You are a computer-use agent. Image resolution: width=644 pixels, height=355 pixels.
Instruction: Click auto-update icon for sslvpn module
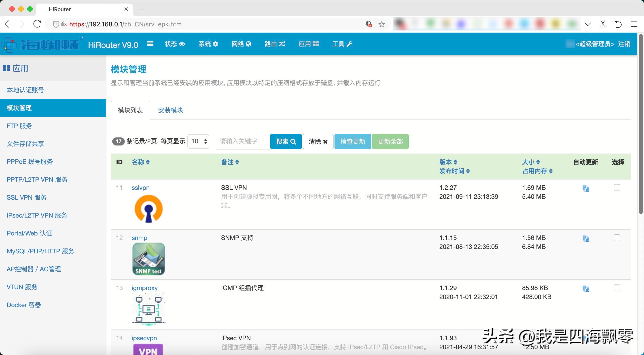[586, 188]
